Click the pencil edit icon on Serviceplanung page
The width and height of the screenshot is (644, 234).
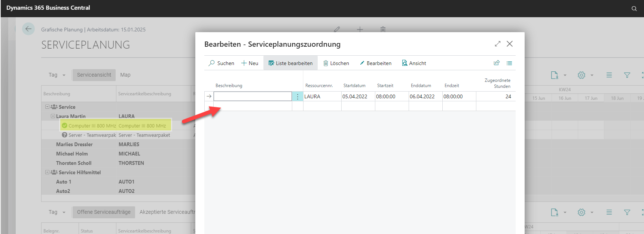tap(337, 29)
